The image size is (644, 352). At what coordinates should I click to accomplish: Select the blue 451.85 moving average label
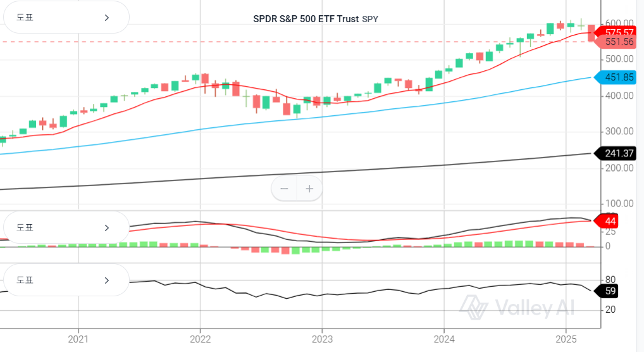[616, 77]
